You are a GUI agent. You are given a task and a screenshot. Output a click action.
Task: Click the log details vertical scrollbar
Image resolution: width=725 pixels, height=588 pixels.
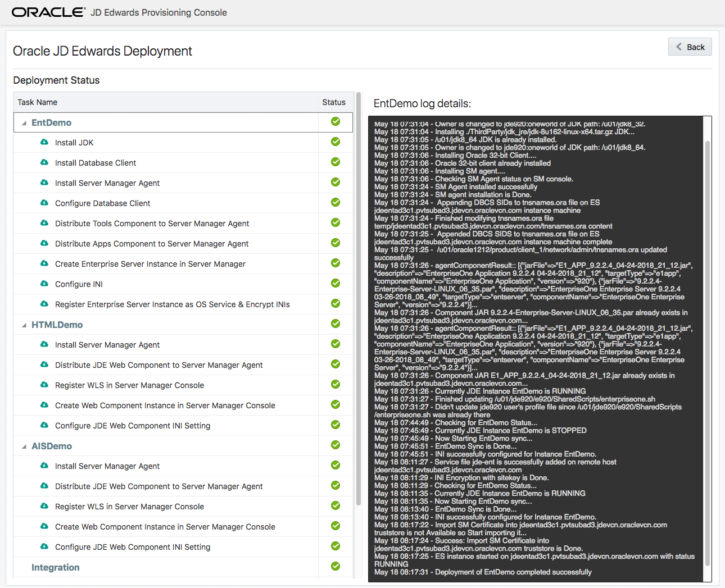pos(707,348)
